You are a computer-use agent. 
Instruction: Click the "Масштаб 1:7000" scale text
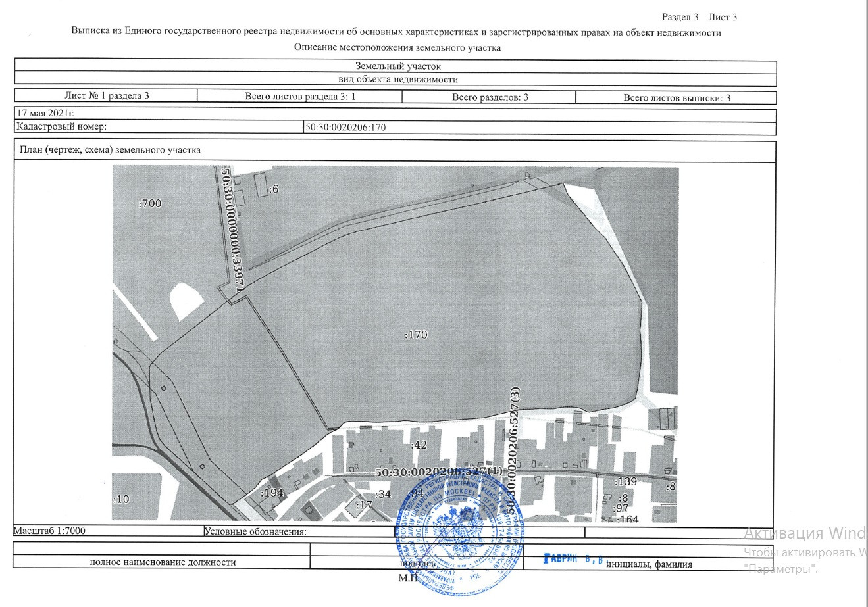(50, 531)
